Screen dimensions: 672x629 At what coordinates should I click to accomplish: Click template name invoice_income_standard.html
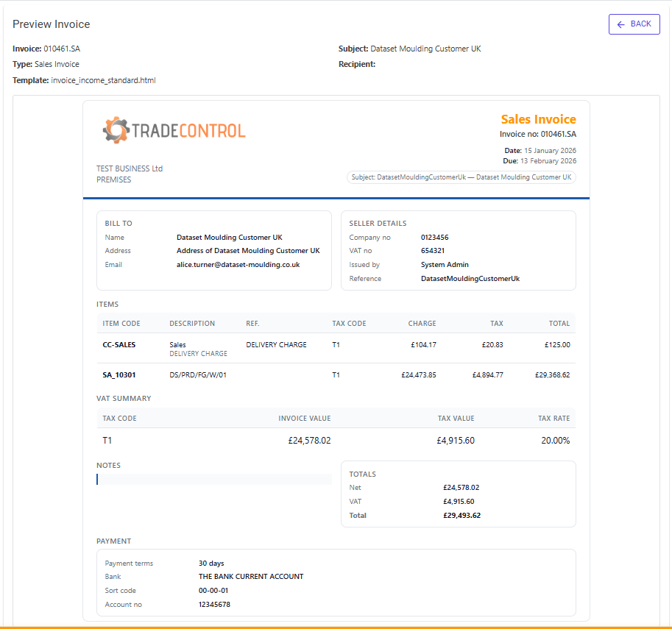click(103, 80)
